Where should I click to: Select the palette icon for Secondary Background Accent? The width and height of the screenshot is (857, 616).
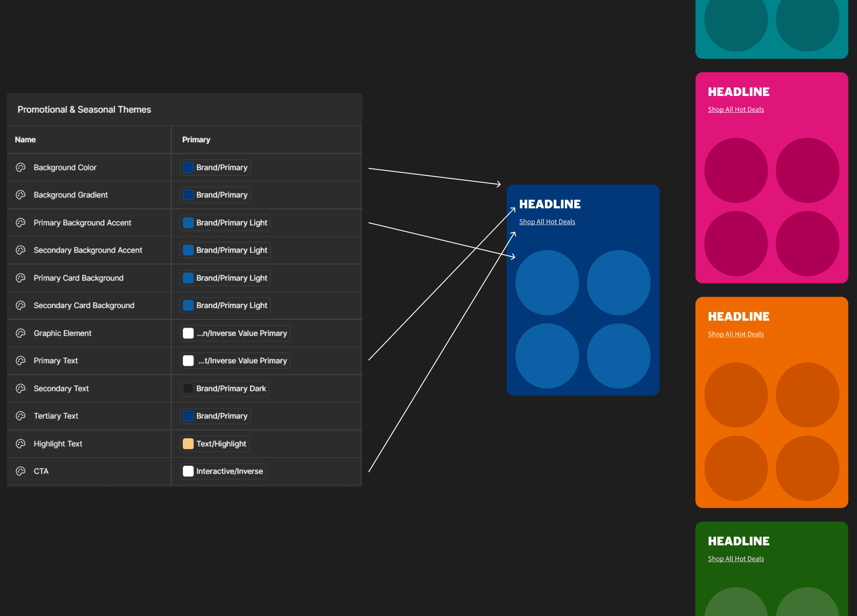point(21,250)
